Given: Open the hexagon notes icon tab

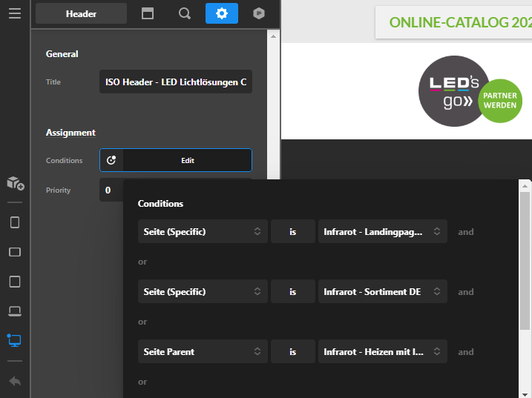Looking at the screenshot, I should point(258,13).
